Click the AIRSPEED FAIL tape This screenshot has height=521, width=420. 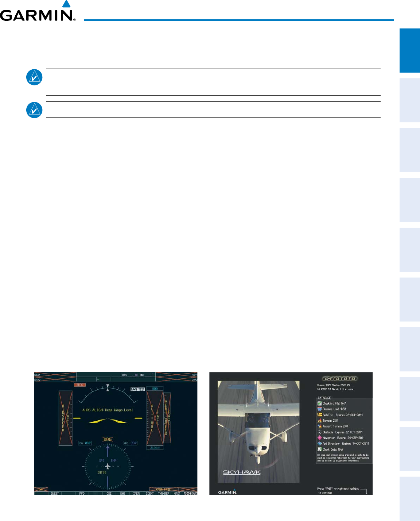66,418
